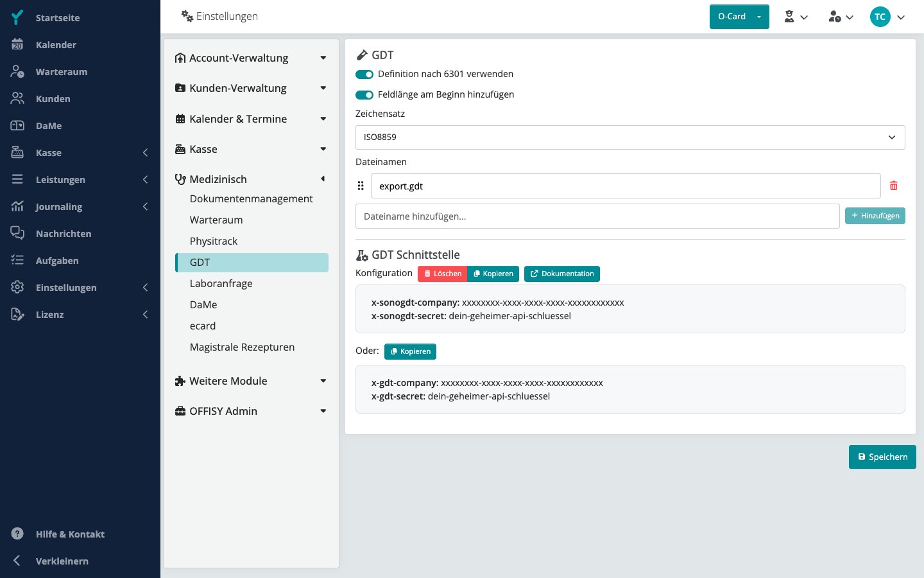Image resolution: width=924 pixels, height=578 pixels.
Task: Click the Verkleinern collapse arrow icon
Action: click(x=17, y=561)
